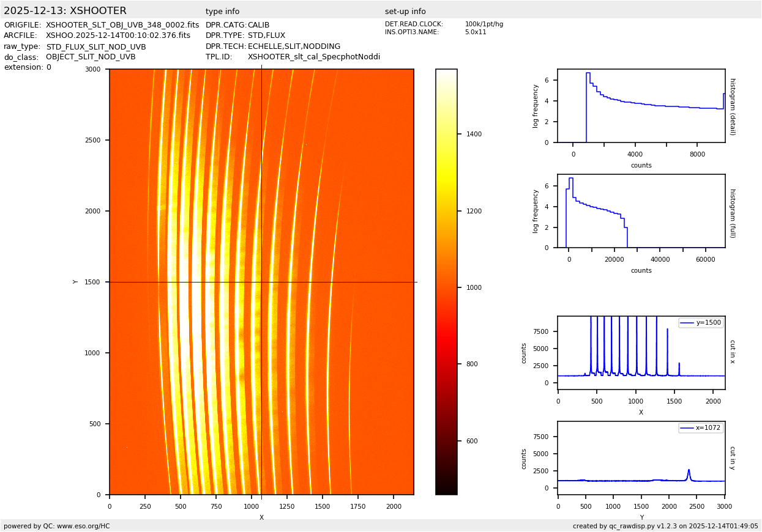Viewport: 762px width, 532px height.
Task: Click the 'set-up info' section header
Action: click(x=405, y=12)
